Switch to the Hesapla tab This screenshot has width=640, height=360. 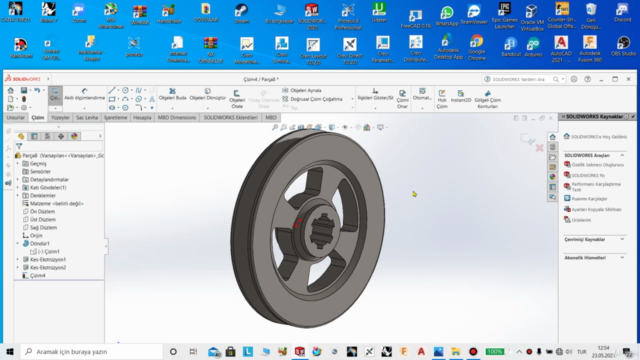coord(142,118)
